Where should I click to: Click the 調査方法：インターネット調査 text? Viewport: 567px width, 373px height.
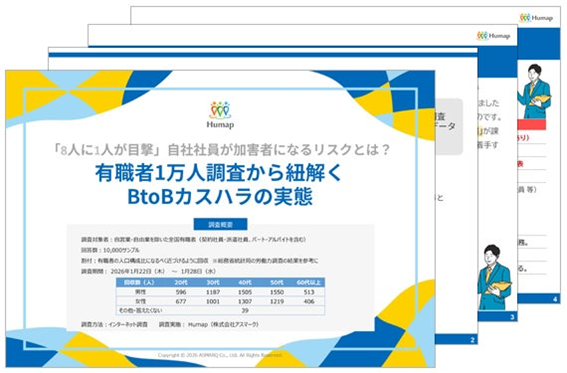[x=115, y=324]
